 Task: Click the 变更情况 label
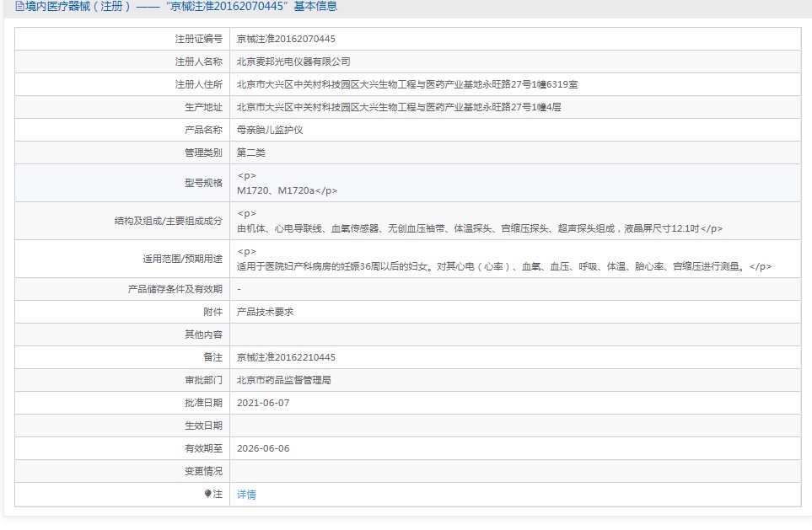203,472
